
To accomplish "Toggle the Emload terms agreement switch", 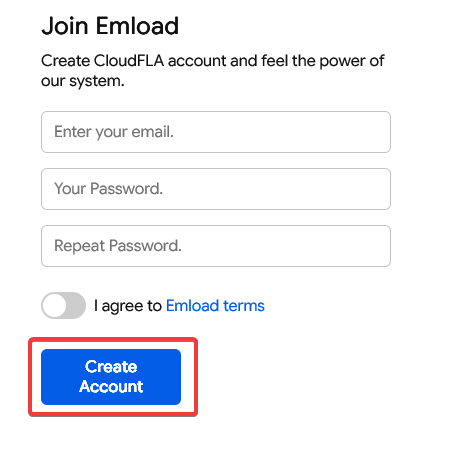I will pyautogui.click(x=63, y=305).
